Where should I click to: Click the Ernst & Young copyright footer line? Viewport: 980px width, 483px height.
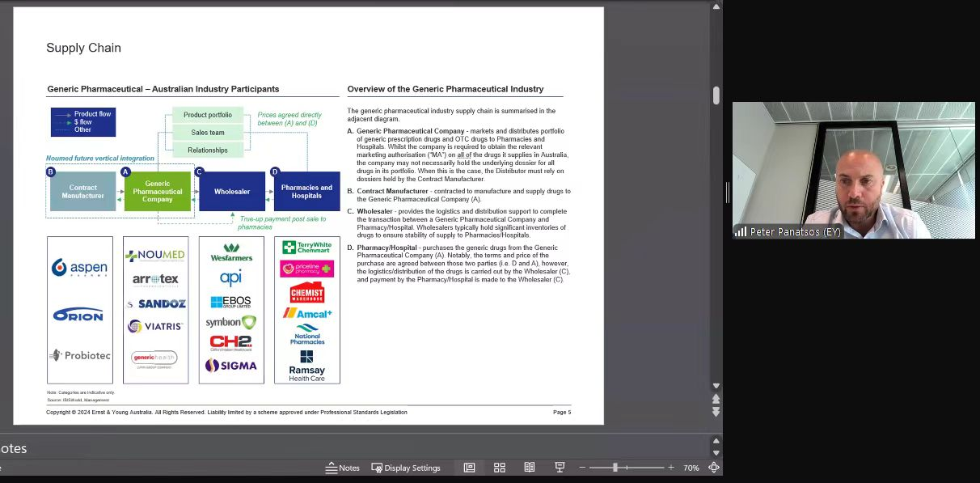pos(226,413)
